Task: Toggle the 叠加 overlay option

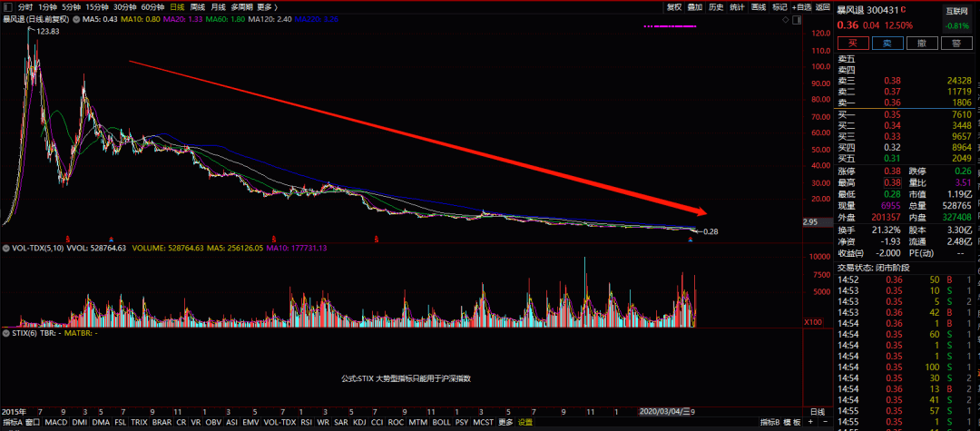Action: (695, 6)
